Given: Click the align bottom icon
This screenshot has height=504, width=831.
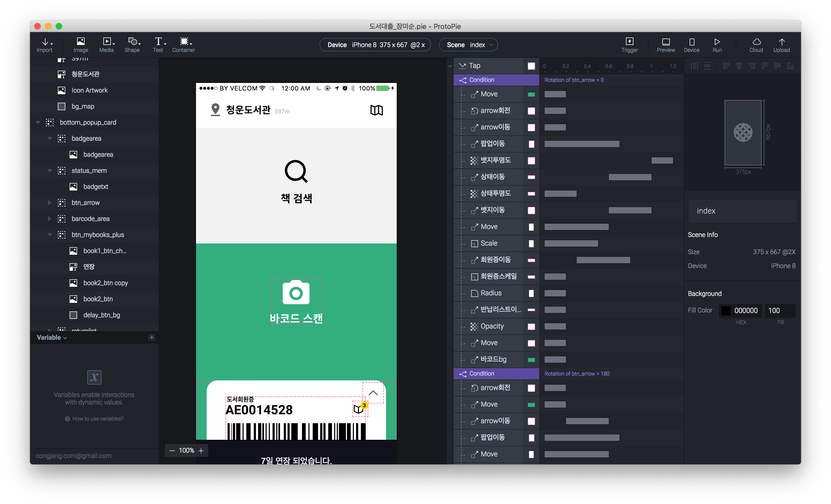Looking at the screenshot, I should tap(790, 66).
